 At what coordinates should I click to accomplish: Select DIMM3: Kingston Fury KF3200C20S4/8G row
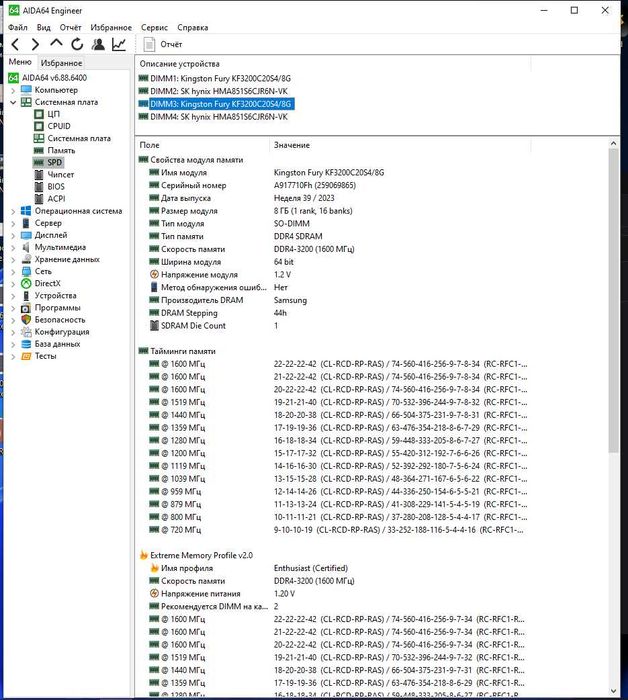(220, 104)
